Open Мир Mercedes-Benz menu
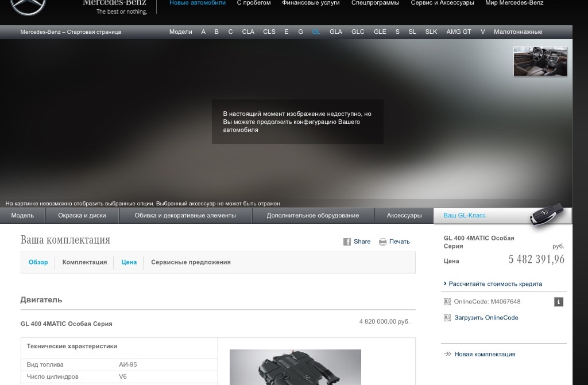Image resolution: width=588 pixels, height=385 pixels. pyautogui.click(x=514, y=3)
